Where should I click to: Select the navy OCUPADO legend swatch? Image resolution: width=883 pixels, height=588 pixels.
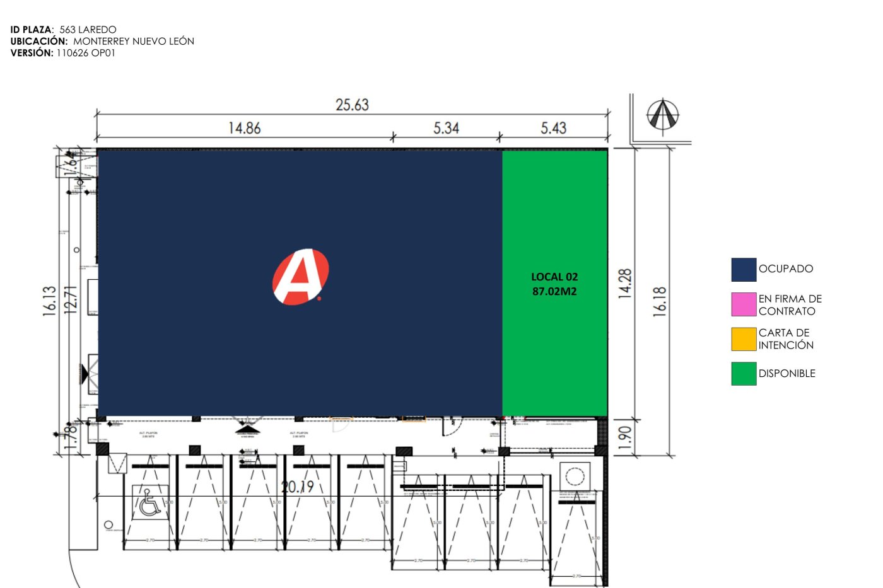(x=744, y=269)
